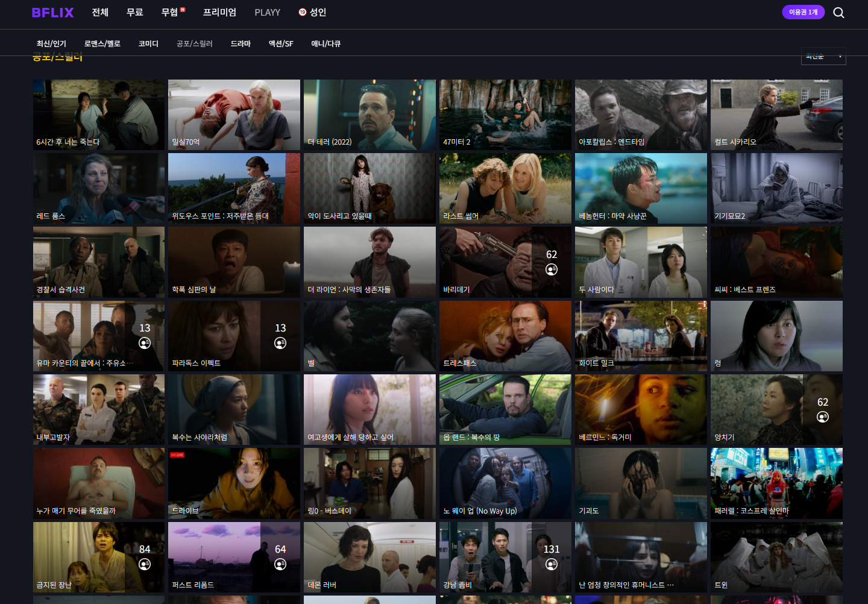Switch to 애니/다큐 genre tab
This screenshot has width=868, height=604.
326,43
